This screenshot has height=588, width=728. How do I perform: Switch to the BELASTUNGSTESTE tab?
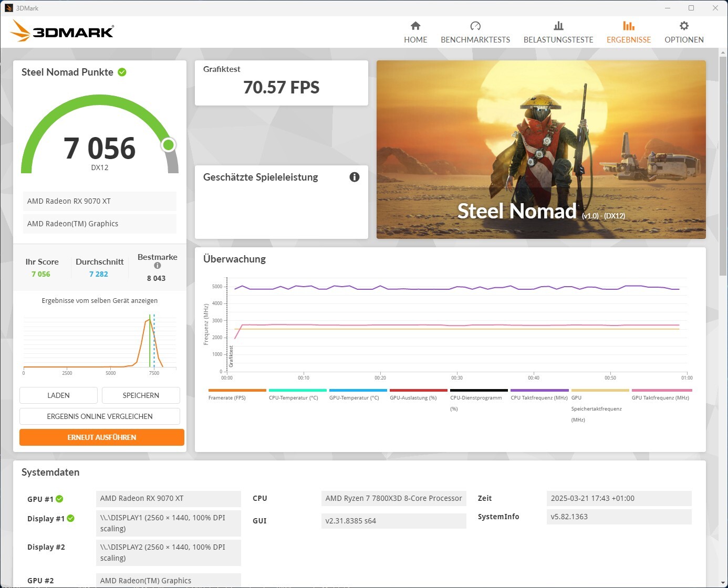click(x=558, y=32)
